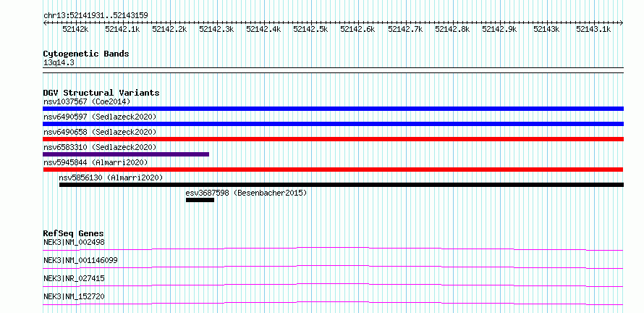Click the 52142.5k ruler tick label

tap(311, 29)
